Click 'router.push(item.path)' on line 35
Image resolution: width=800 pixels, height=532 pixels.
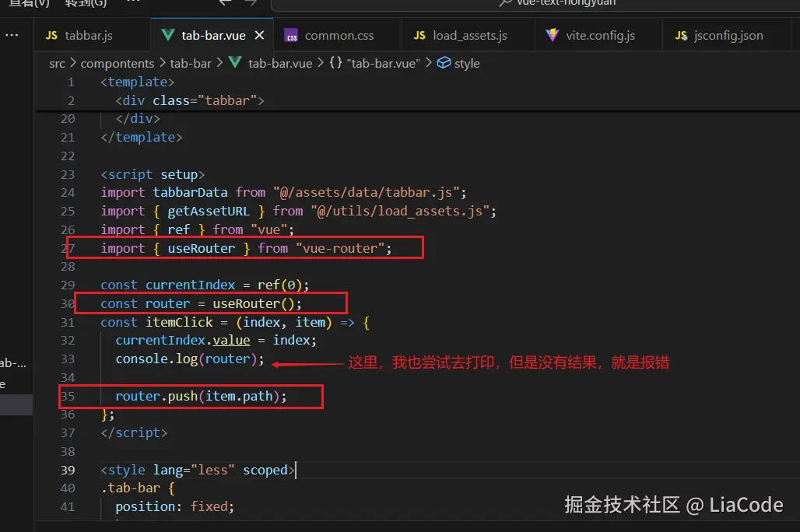pyautogui.click(x=198, y=396)
